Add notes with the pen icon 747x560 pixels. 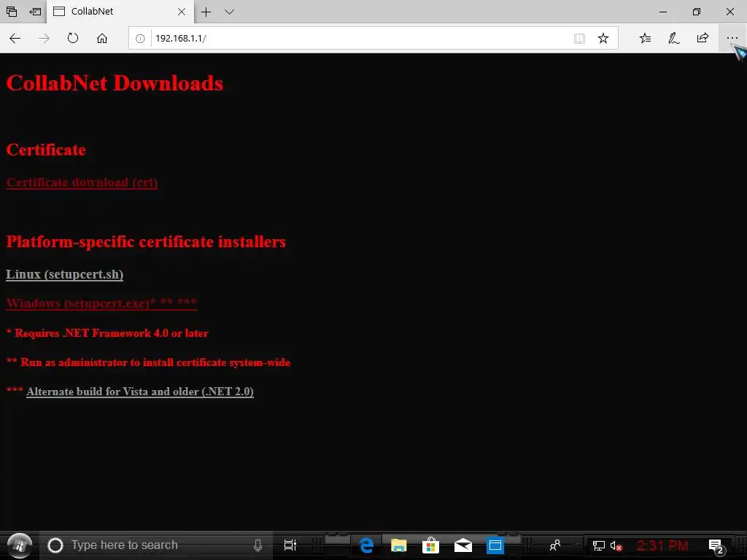tap(673, 39)
